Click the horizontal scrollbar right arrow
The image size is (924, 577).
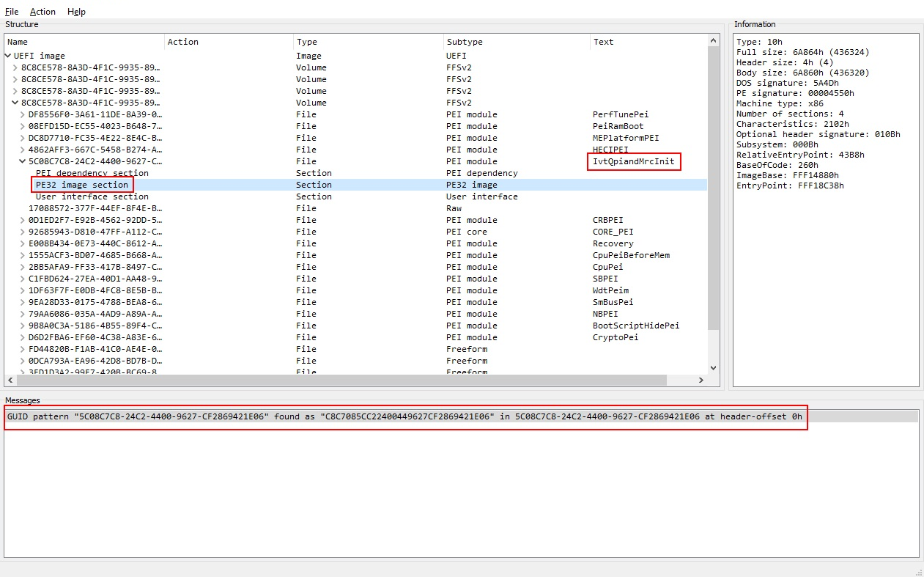click(701, 380)
